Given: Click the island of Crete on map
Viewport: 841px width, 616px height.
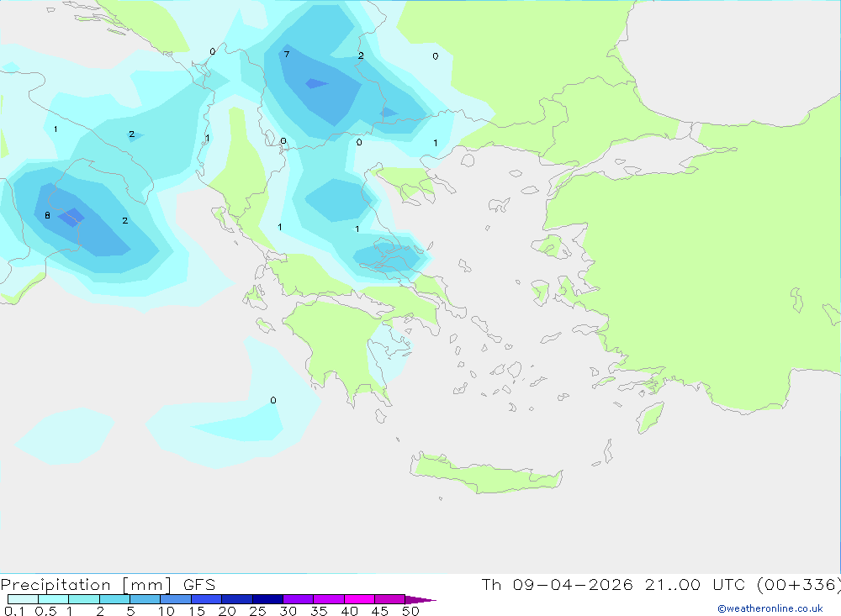Looking at the screenshot, I should 486,474.
